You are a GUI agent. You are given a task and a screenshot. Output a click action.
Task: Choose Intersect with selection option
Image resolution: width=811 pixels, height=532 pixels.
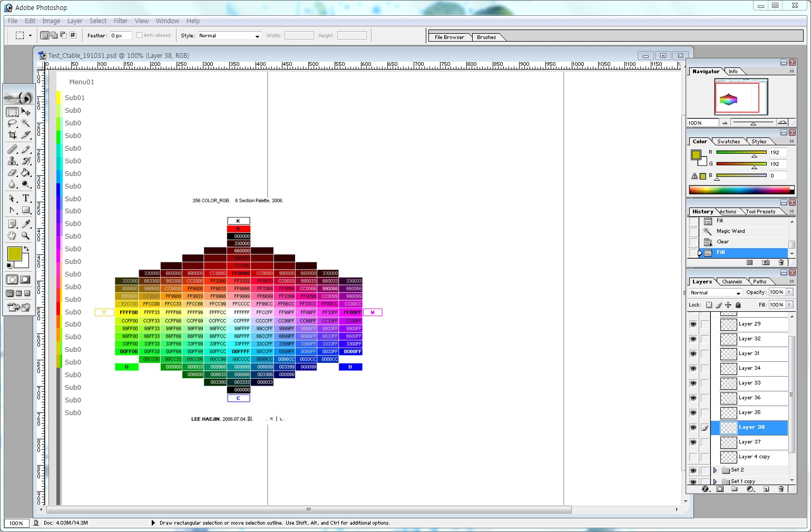click(73, 35)
